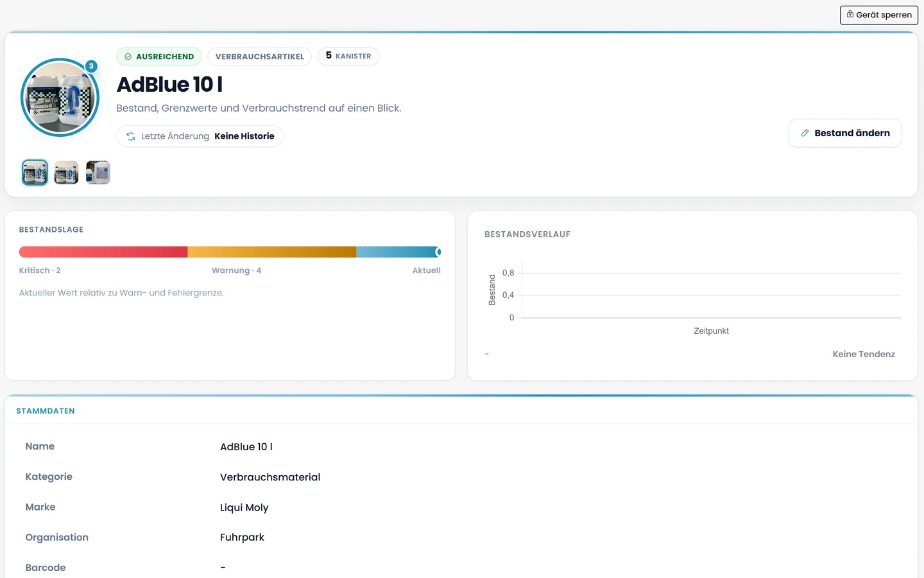This screenshot has width=924, height=578.
Task: Click the blue badge showing 3 on the avatar
Action: coord(91,66)
